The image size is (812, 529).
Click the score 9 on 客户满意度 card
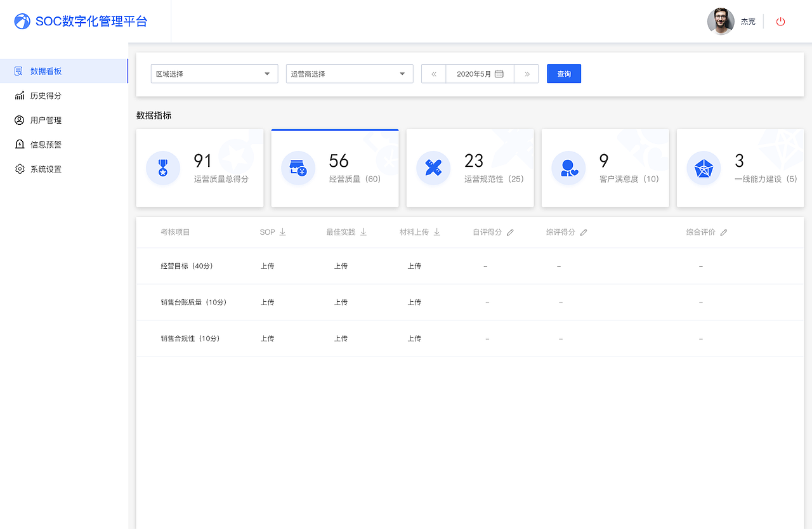pos(604,160)
